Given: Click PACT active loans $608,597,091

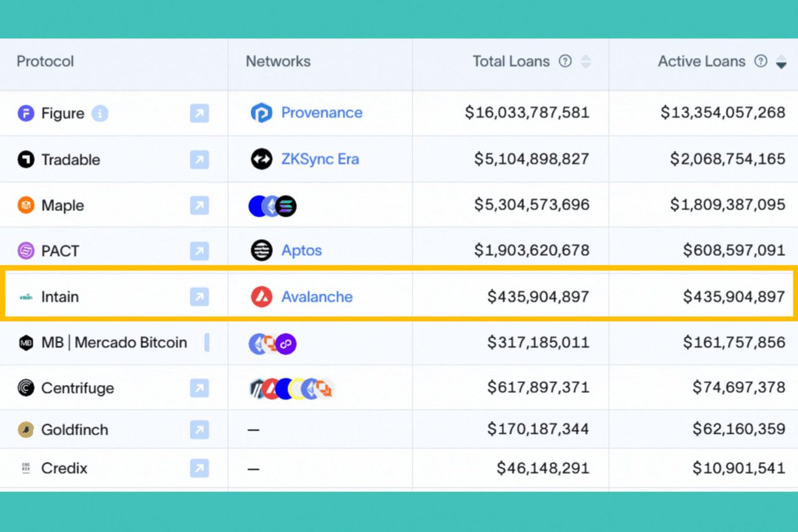Looking at the screenshot, I should (734, 251).
